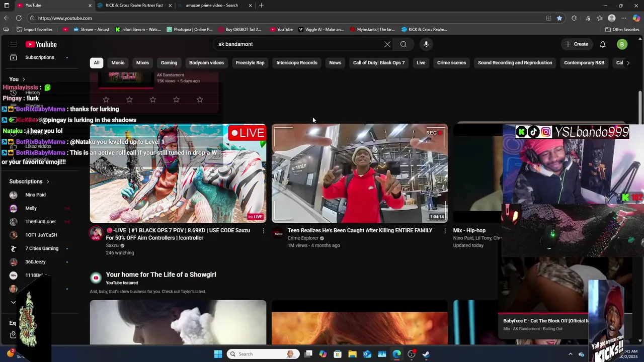Rate with the fifth star
This screenshot has height=362, width=644.
point(200,100)
